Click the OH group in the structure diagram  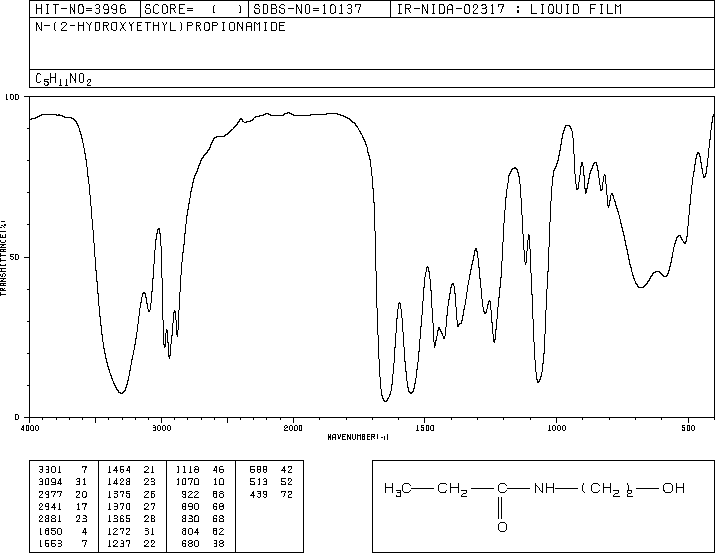click(674, 488)
